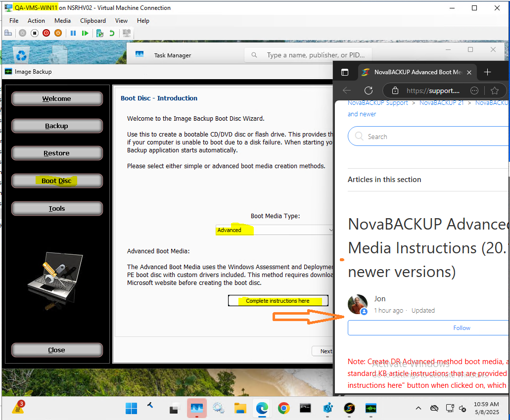
Task: Click Task Manager in the taskbar
Action: pyautogui.click(x=197, y=408)
